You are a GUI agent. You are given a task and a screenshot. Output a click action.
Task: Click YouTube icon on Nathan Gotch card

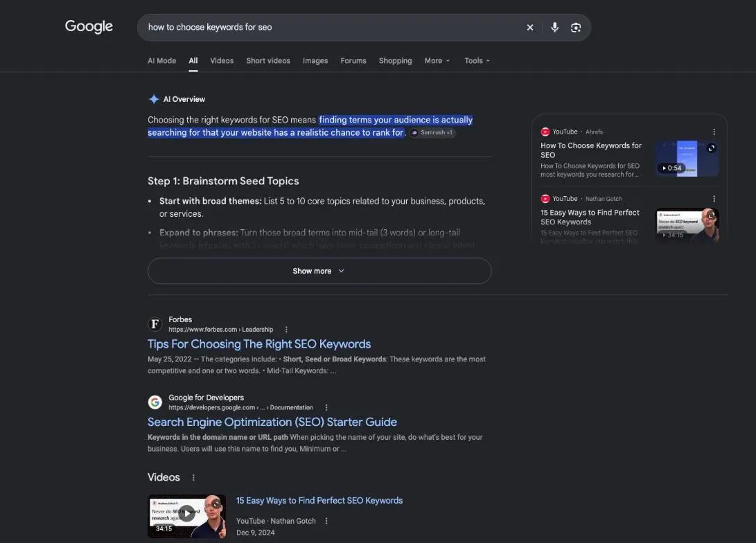tap(545, 199)
